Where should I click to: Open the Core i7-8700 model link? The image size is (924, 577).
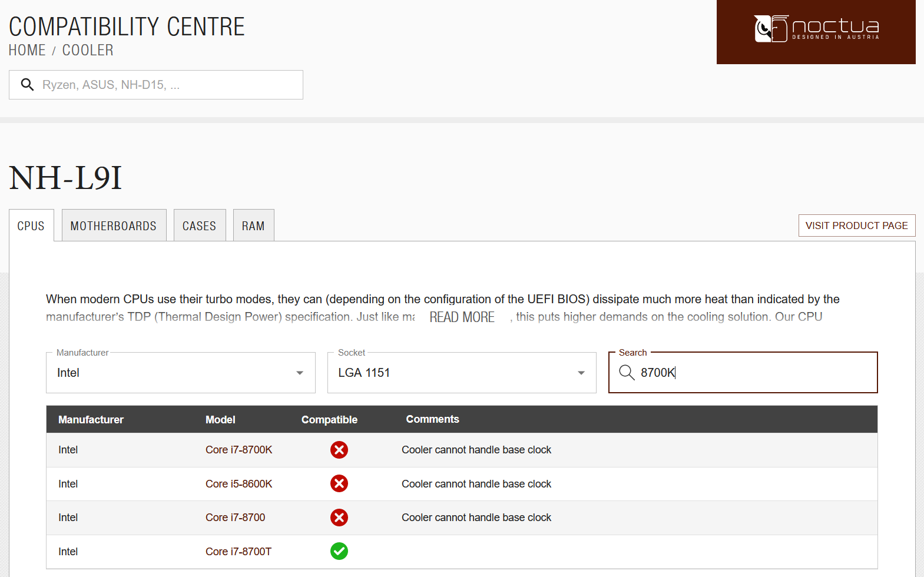tap(236, 518)
